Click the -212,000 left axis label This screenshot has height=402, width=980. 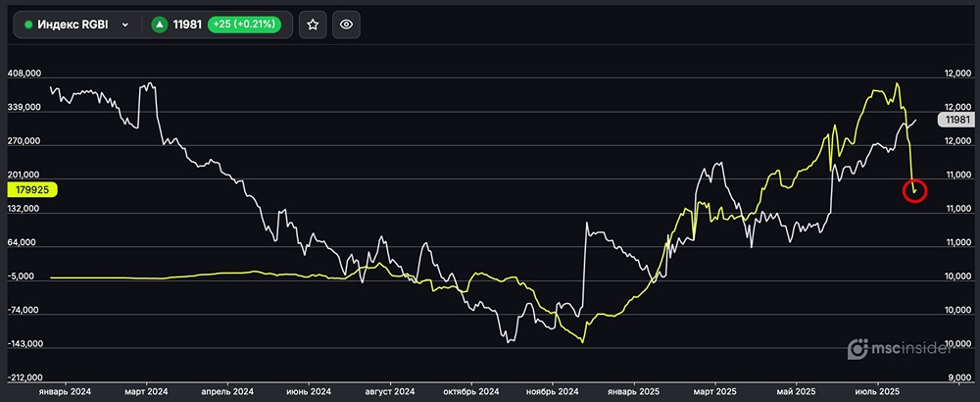pyautogui.click(x=24, y=378)
